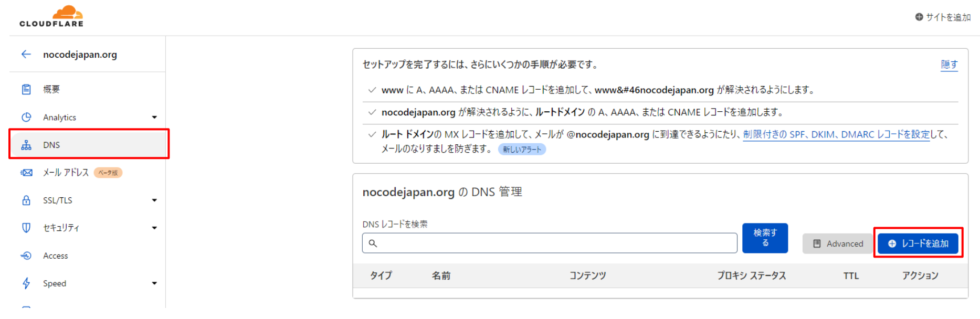Click the Cloudflare logo
This screenshot has height=319, width=980.
tap(51, 16)
